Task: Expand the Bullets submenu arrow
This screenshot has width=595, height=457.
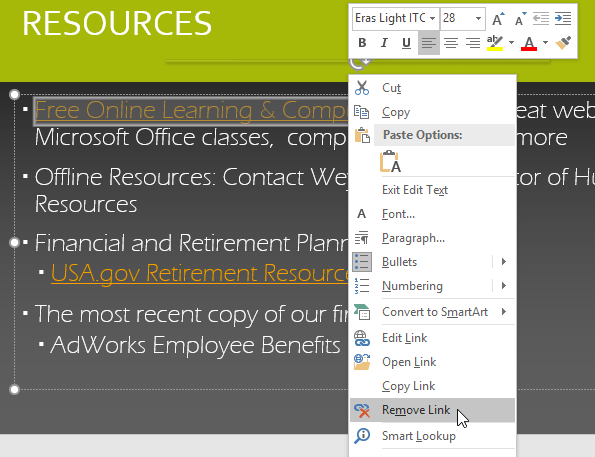Action: [504, 262]
